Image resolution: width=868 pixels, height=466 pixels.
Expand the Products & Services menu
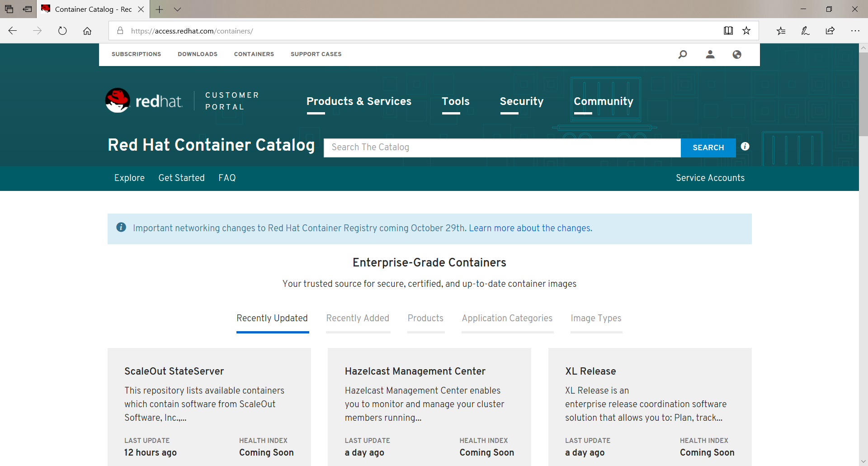pos(359,101)
